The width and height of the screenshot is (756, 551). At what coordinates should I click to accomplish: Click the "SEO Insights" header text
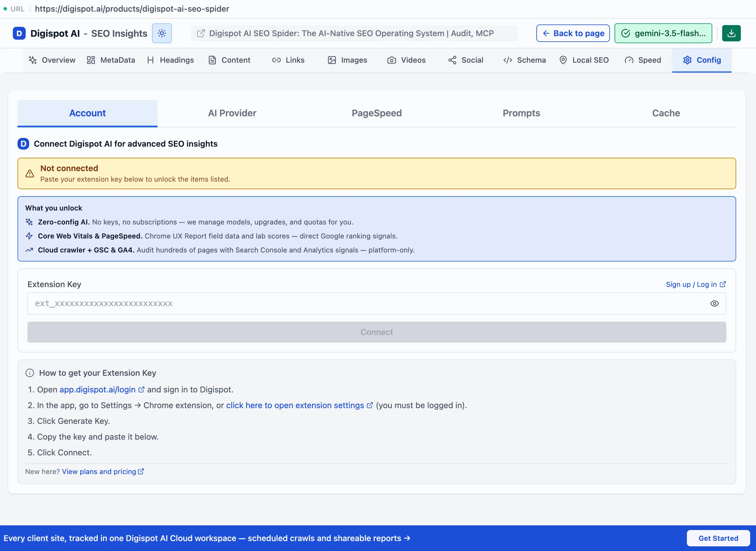tap(119, 33)
